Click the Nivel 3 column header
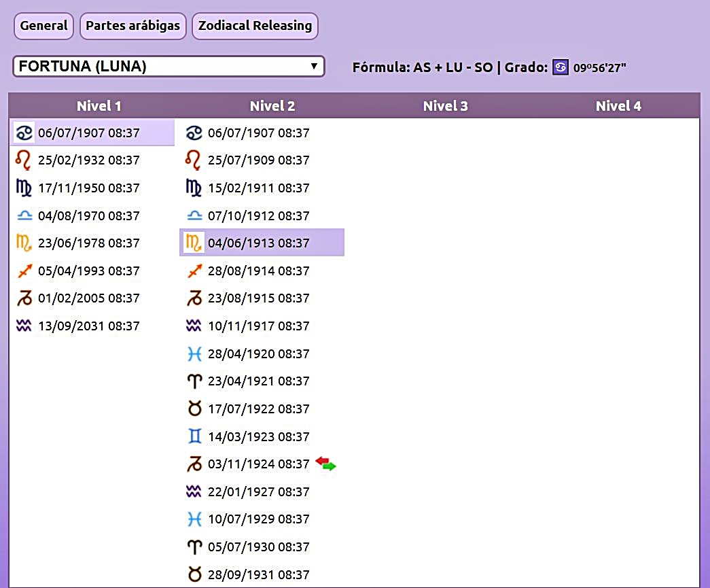Viewport: 710px width, 588px height. (445, 106)
